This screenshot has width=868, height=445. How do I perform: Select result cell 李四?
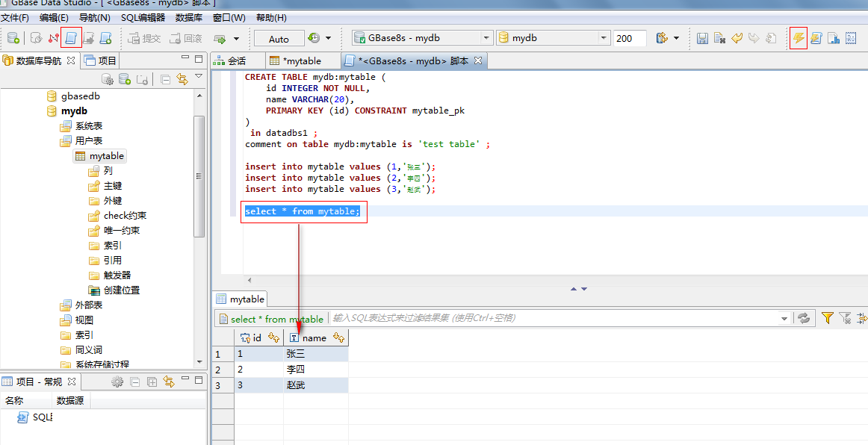pos(316,370)
